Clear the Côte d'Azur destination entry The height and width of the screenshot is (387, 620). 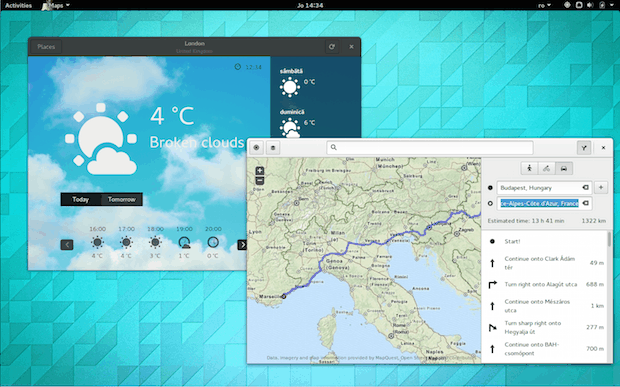click(x=585, y=203)
